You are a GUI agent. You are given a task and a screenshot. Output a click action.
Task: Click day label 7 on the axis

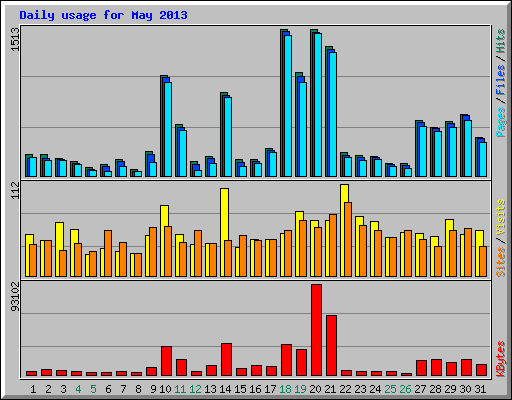123,389
